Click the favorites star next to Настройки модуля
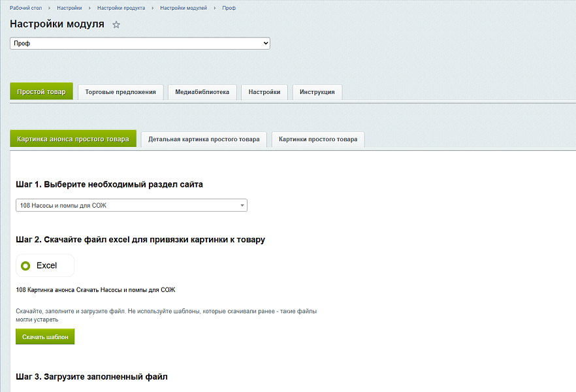 [x=116, y=25]
